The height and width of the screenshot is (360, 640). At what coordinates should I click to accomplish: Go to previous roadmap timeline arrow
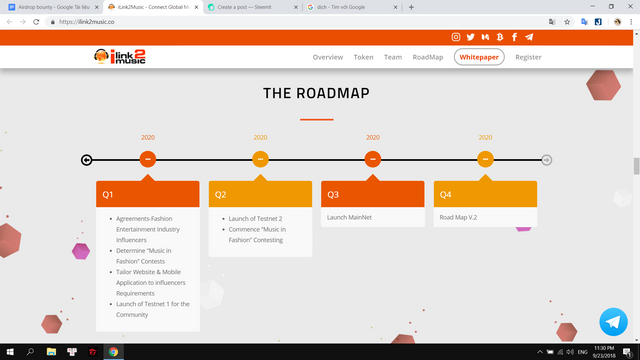(86, 160)
